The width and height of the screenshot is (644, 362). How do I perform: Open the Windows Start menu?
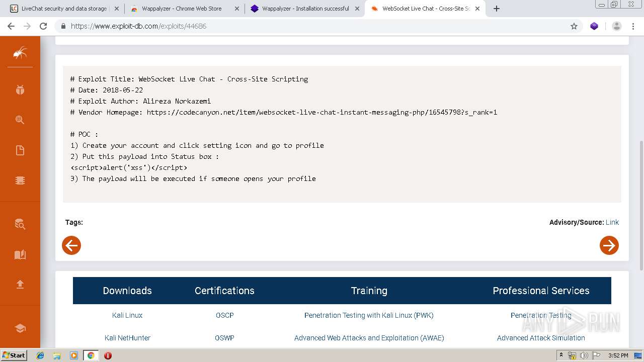(14, 355)
